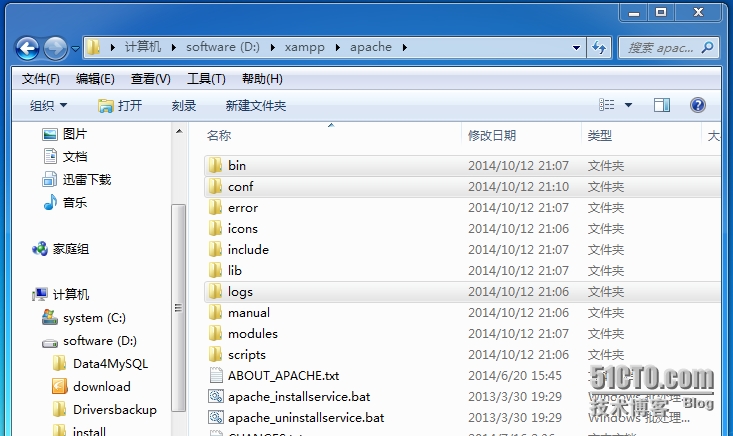Open the 编辑(E) menu
The width and height of the screenshot is (733, 436).
95,79
